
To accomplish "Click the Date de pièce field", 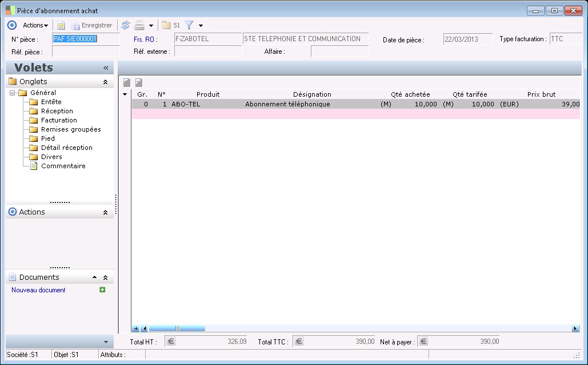I will (x=468, y=39).
